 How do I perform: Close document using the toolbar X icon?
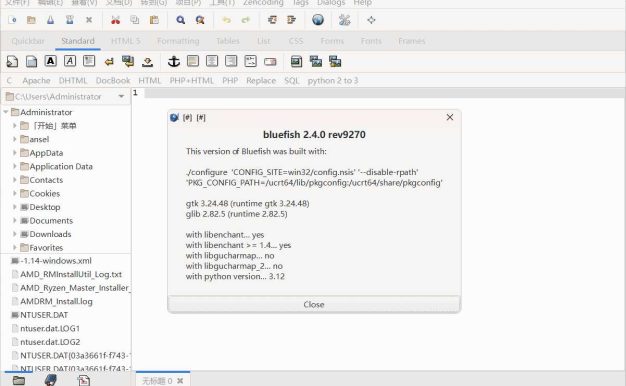pos(89,20)
